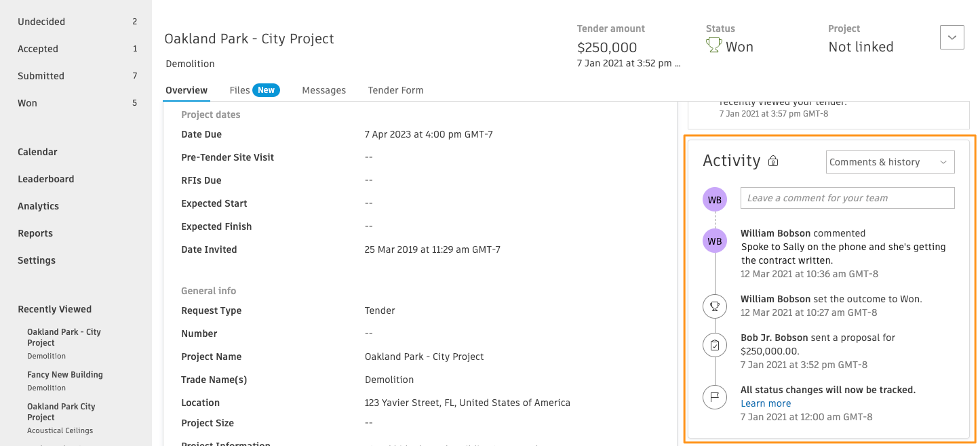The width and height of the screenshot is (980, 446).
Task: Click the Learn more link
Action: coord(765,403)
